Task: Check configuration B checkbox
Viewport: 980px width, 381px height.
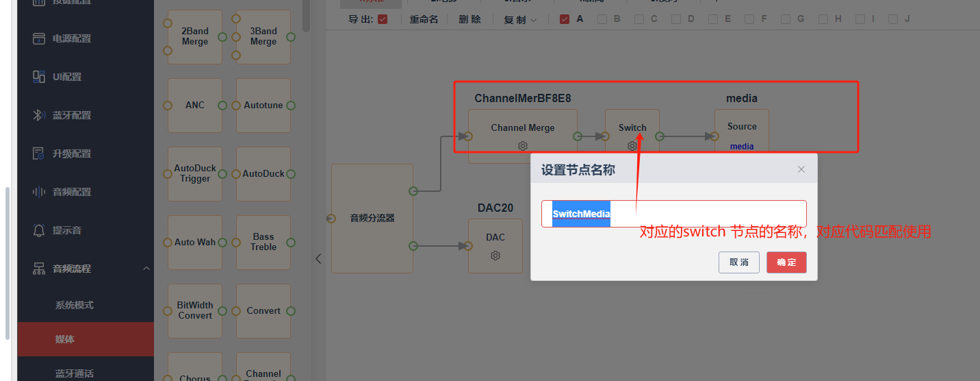Action: point(602,19)
